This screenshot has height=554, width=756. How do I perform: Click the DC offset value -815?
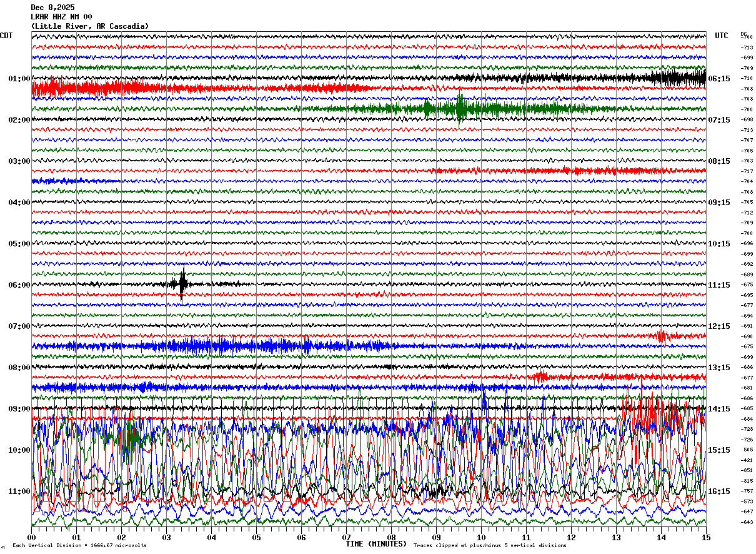click(x=747, y=481)
